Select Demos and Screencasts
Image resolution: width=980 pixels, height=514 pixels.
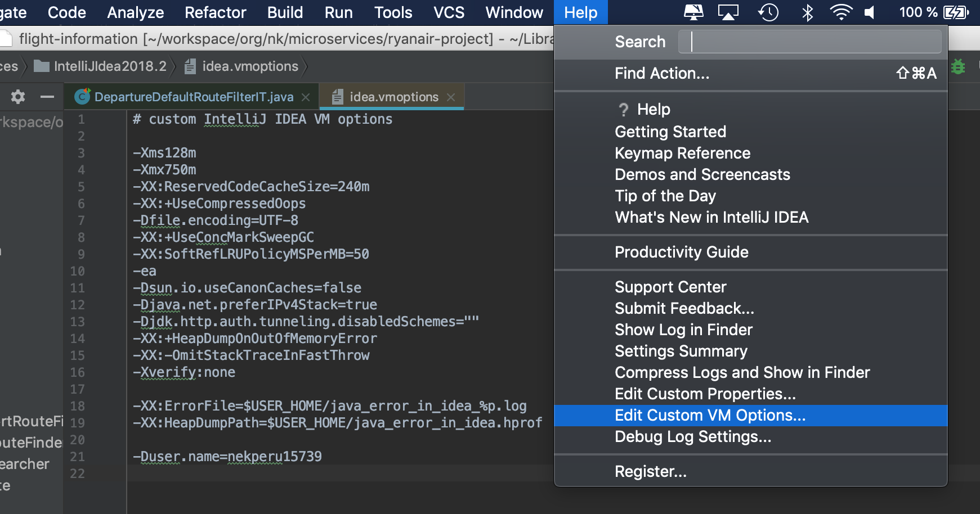(751, 174)
